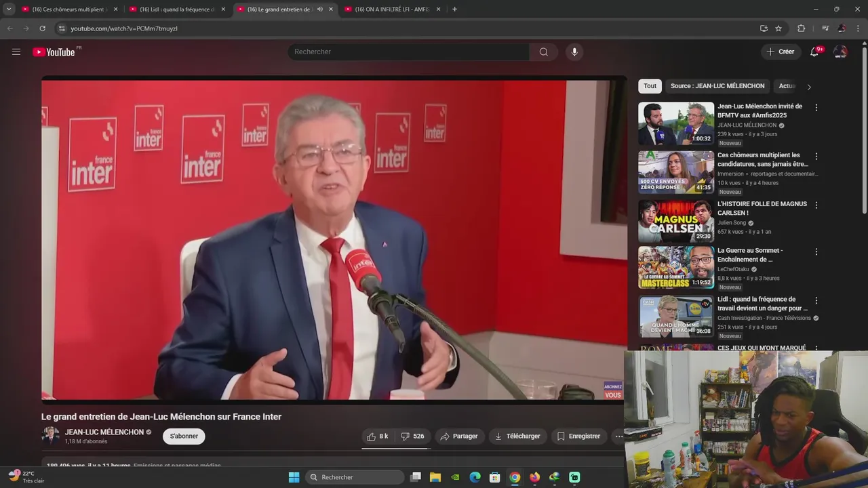
Task: Switch to 'ON A INFILTRÉ LFI' tab
Action: [392, 9]
